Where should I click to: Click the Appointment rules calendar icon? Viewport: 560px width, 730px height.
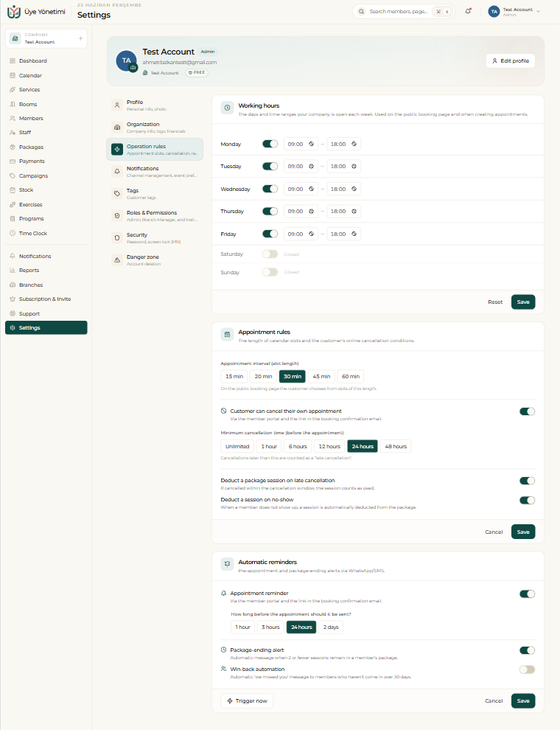click(x=227, y=334)
